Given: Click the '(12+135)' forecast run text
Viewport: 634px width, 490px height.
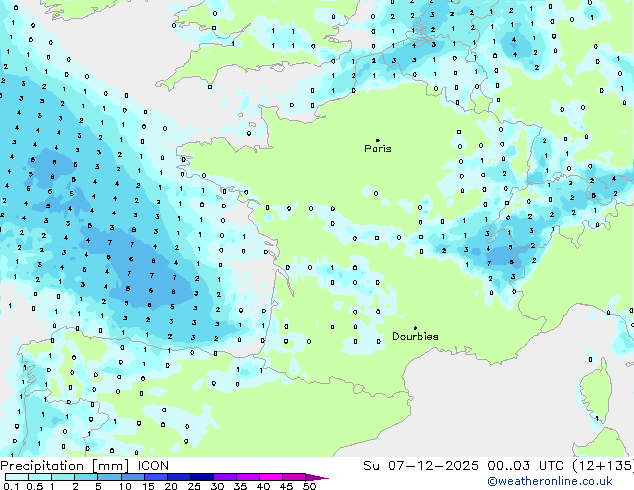Looking at the screenshot, I should pyautogui.click(x=603, y=466).
